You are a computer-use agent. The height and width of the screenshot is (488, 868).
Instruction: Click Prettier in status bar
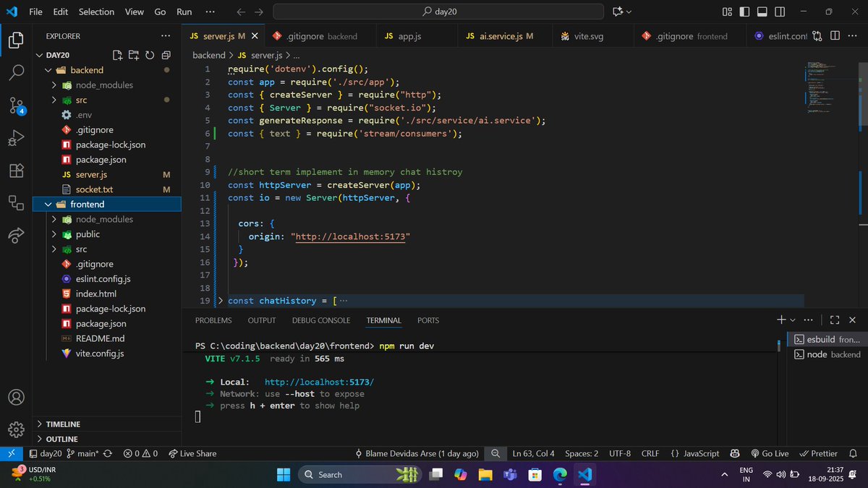[x=819, y=453]
